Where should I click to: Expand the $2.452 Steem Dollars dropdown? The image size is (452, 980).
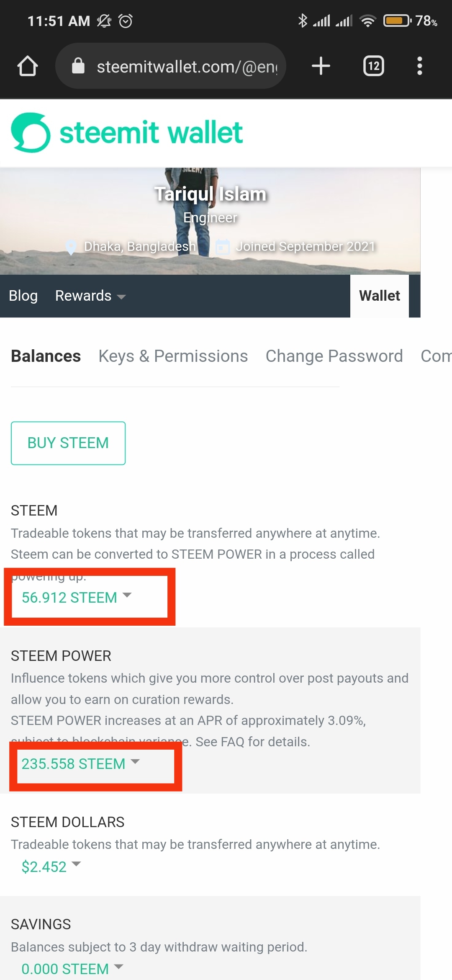tap(51, 867)
